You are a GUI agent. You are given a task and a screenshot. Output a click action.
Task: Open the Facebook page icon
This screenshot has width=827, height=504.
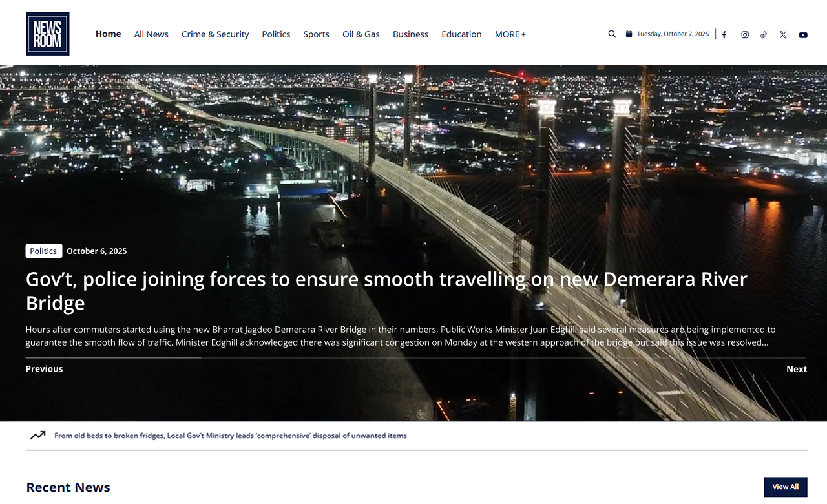724,35
